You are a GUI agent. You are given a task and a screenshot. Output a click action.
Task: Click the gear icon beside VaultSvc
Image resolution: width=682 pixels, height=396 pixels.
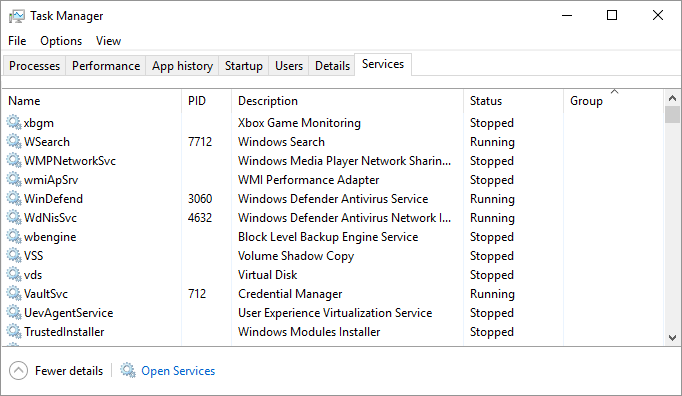14,293
